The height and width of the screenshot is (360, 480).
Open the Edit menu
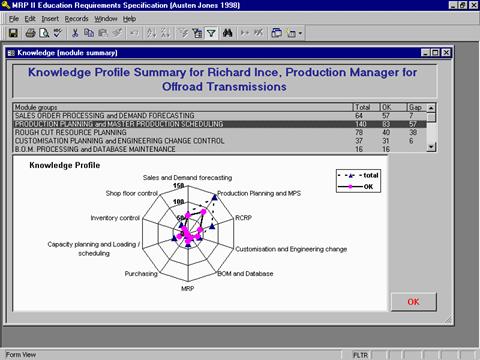(30, 19)
